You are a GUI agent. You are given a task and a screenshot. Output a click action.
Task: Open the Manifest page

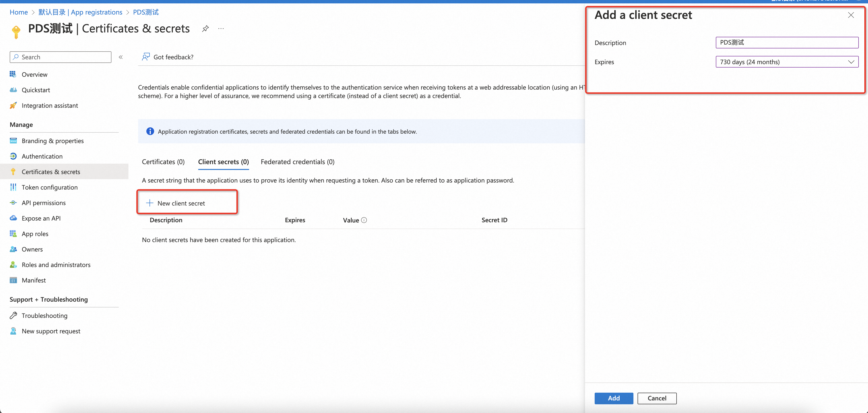click(x=34, y=280)
